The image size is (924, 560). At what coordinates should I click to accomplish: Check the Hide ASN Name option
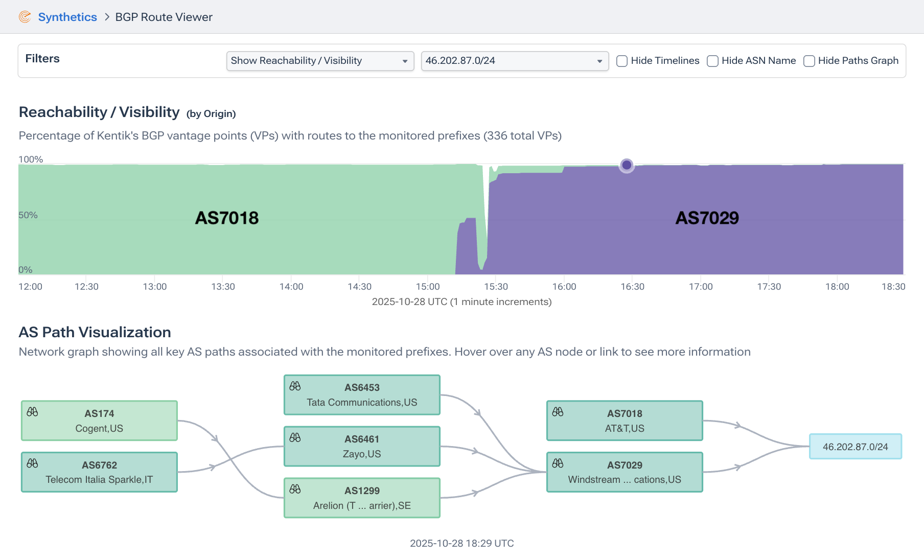[712, 61]
